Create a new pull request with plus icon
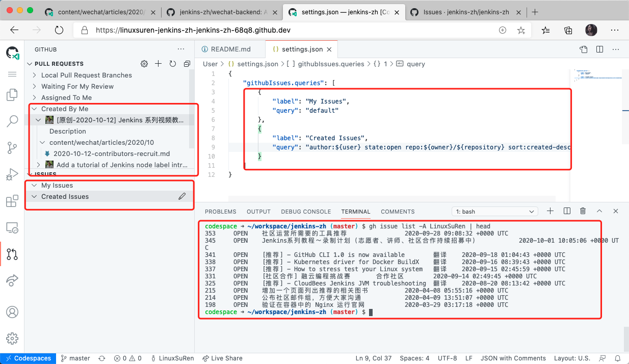Screen dimensions: 629x364 159,64
